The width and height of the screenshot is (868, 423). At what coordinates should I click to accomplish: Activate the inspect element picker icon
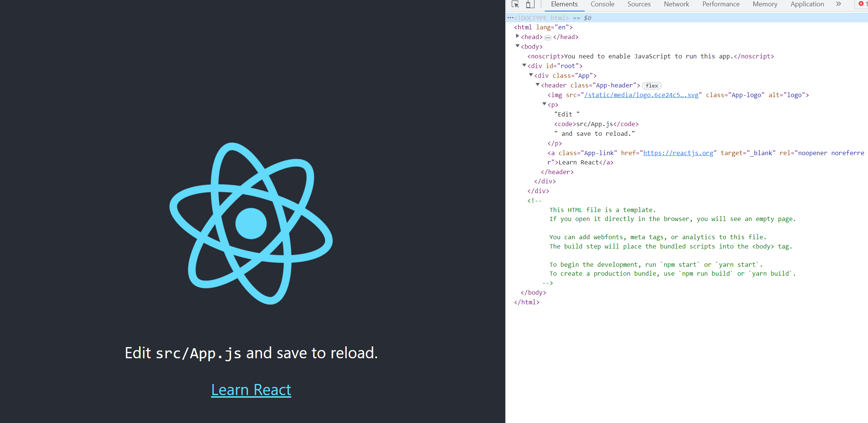click(x=515, y=4)
